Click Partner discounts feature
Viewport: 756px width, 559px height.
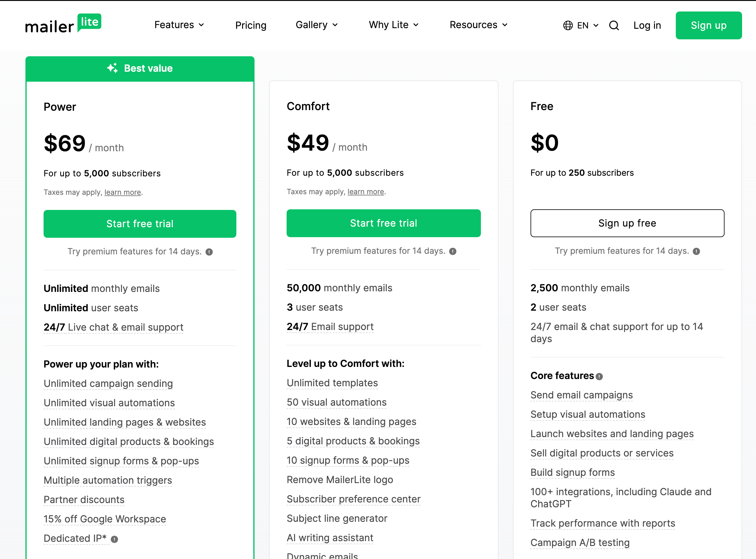click(x=84, y=499)
